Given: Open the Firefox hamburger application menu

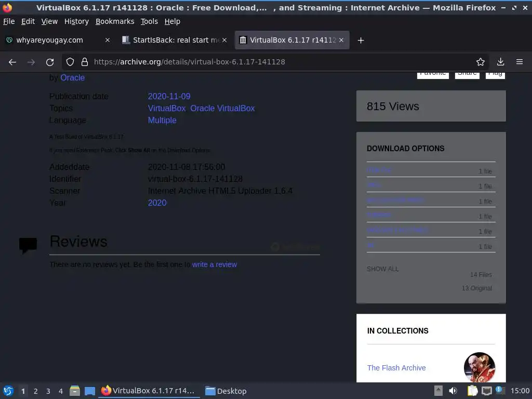Looking at the screenshot, I should tap(520, 62).
